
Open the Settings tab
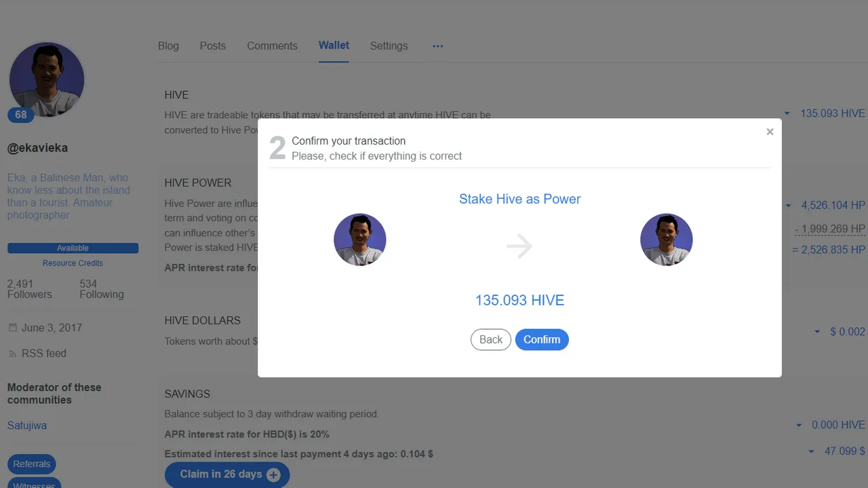[x=389, y=45]
